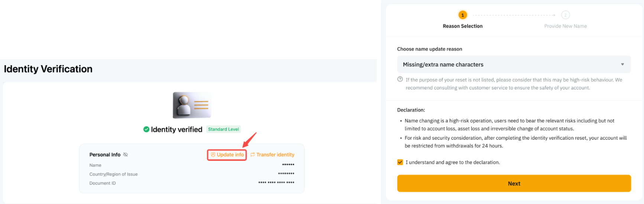Viewport: 644px width, 204px height.
Task: Click the Identity verified status text
Action: click(x=176, y=130)
